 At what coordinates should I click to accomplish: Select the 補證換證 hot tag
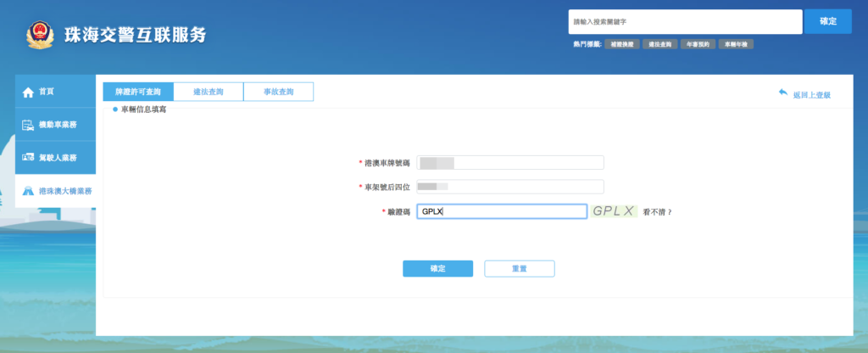click(x=621, y=43)
